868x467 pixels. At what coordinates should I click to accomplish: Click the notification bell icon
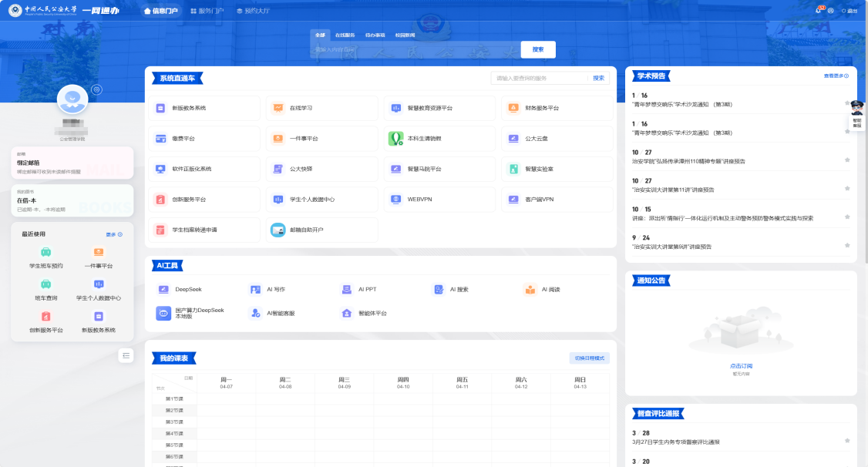click(x=818, y=11)
